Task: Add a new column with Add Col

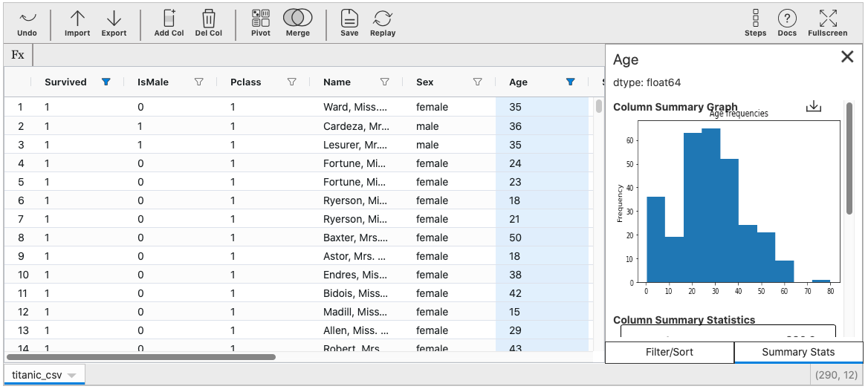Action: click(169, 24)
